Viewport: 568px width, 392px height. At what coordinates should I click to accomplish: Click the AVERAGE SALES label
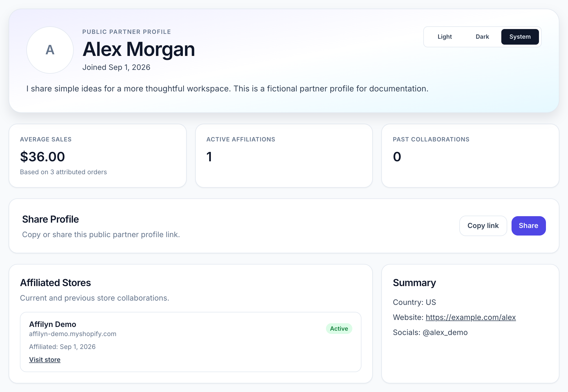[46, 140]
